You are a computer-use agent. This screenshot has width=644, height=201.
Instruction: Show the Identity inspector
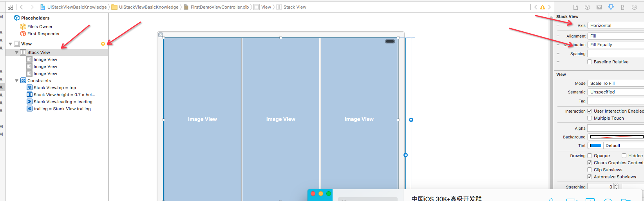point(599,7)
